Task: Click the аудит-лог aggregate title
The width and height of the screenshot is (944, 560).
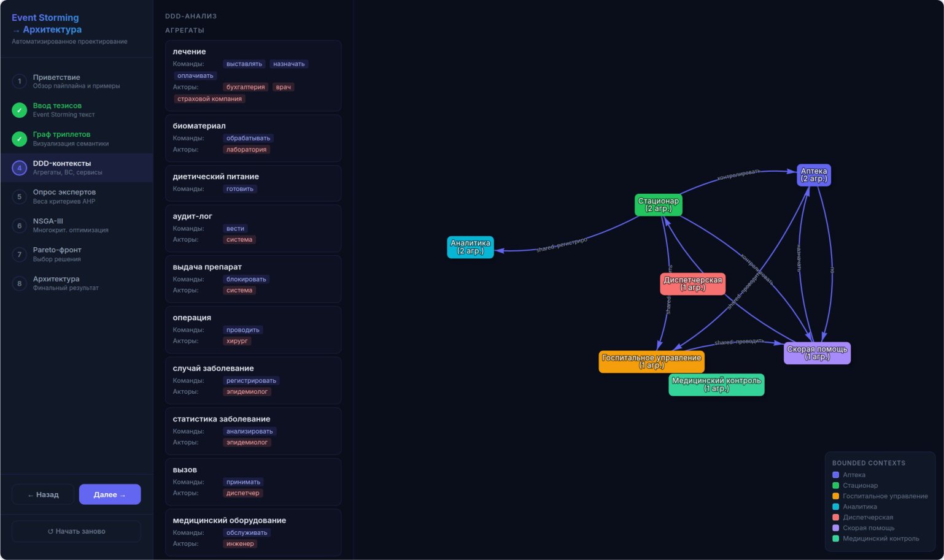Action: (192, 216)
